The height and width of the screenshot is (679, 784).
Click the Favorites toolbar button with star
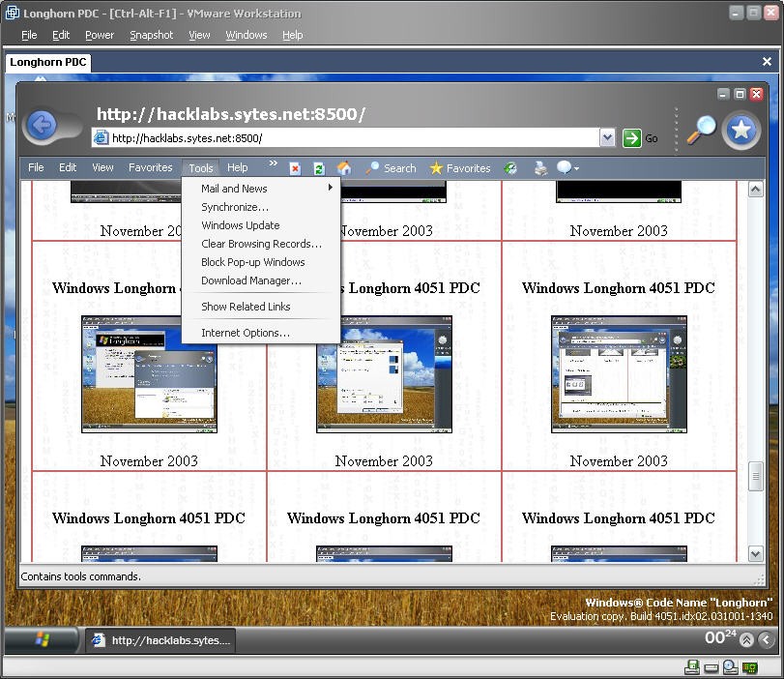(460, 168)
